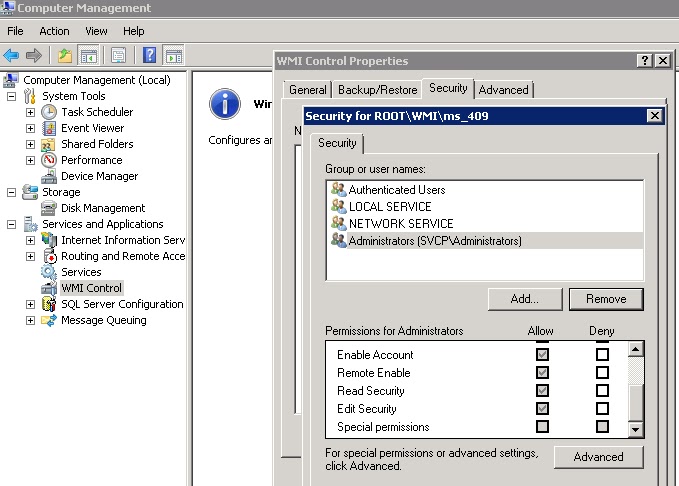Click the Up one level folder icon
Viewport: 679px width, 486px height.
pyautogui.click(x=65, y=55)
